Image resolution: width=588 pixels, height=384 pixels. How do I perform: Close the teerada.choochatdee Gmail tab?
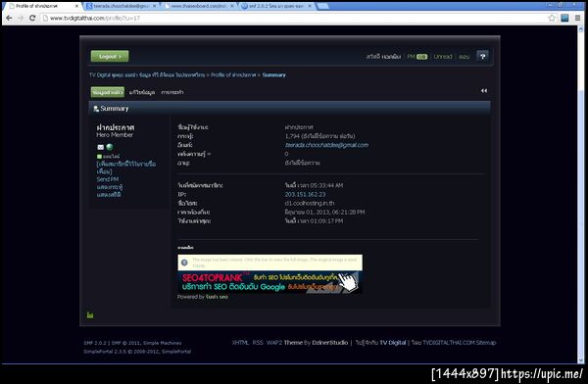click(154, 6)
